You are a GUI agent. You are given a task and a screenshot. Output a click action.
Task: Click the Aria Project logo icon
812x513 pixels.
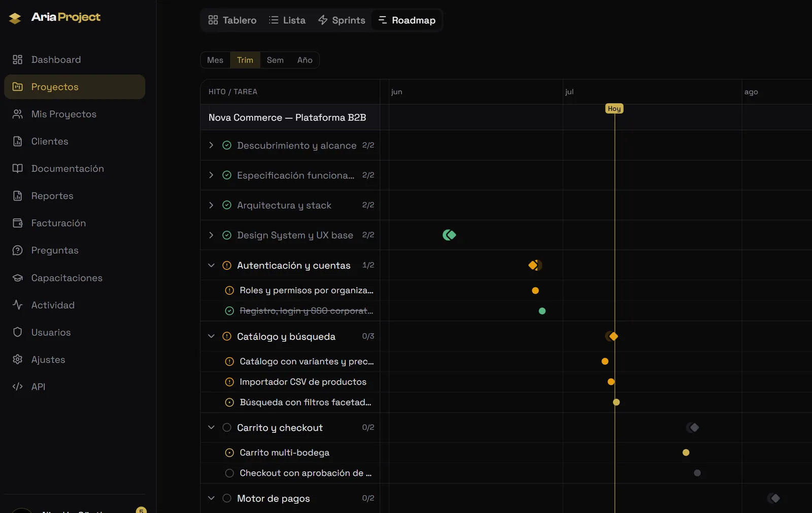pos(15,18)
